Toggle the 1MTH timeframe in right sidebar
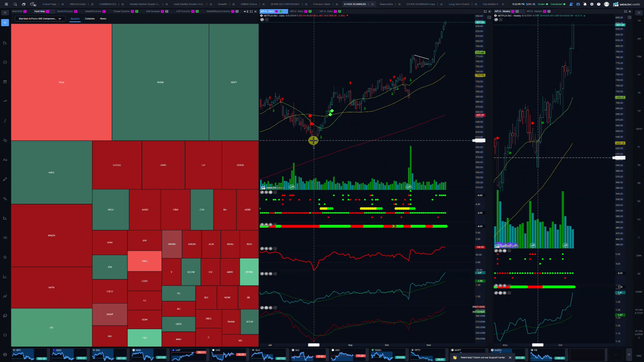Screen dimensions: 644x362 (639, 129)
